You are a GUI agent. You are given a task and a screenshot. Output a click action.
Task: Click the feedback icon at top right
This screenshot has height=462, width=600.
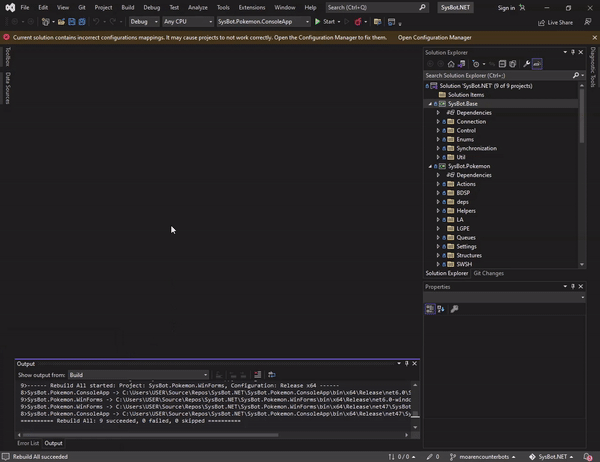[x=588, y=22]
